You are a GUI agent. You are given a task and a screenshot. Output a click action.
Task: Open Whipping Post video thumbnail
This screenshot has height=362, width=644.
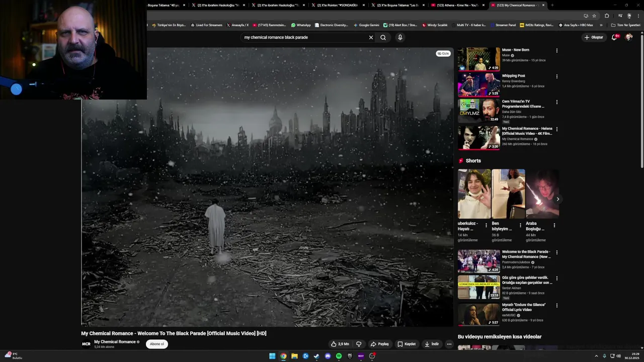(479, 85)
